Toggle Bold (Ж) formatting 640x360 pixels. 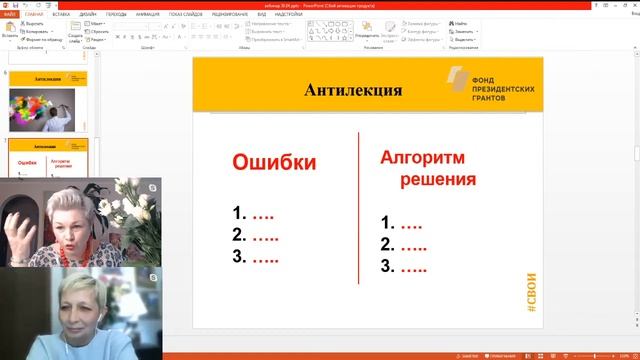118,37
